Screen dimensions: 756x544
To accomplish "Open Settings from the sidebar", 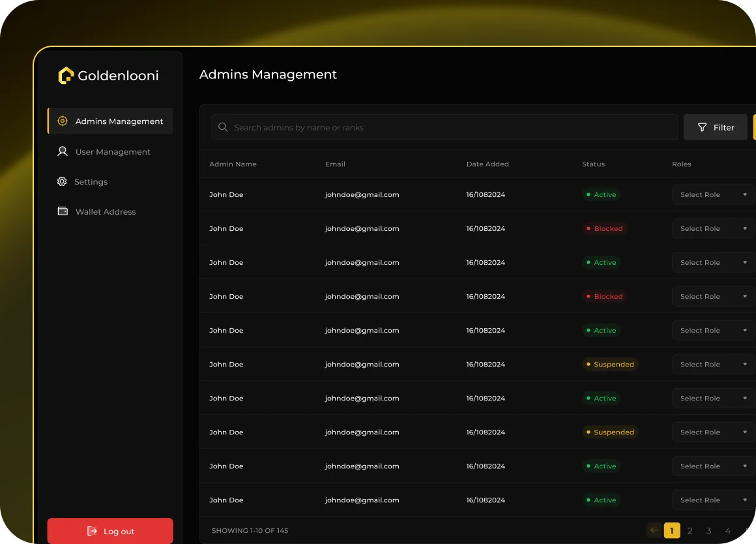I will pos(91,182).
